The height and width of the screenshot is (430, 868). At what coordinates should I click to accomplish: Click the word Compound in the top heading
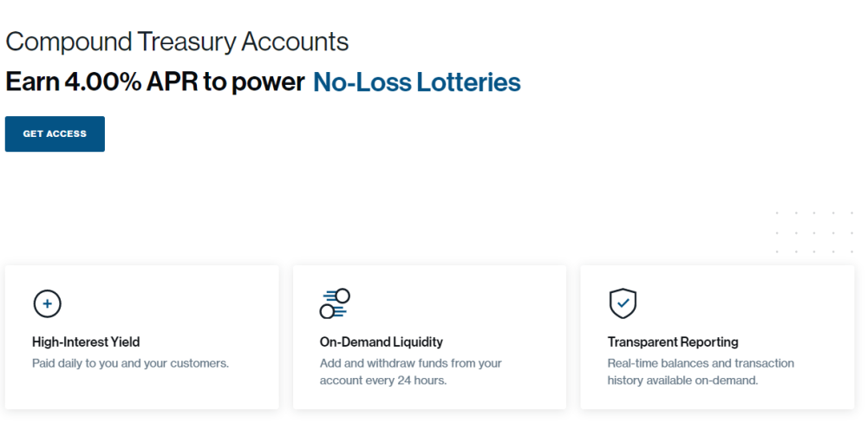(69, 42)
